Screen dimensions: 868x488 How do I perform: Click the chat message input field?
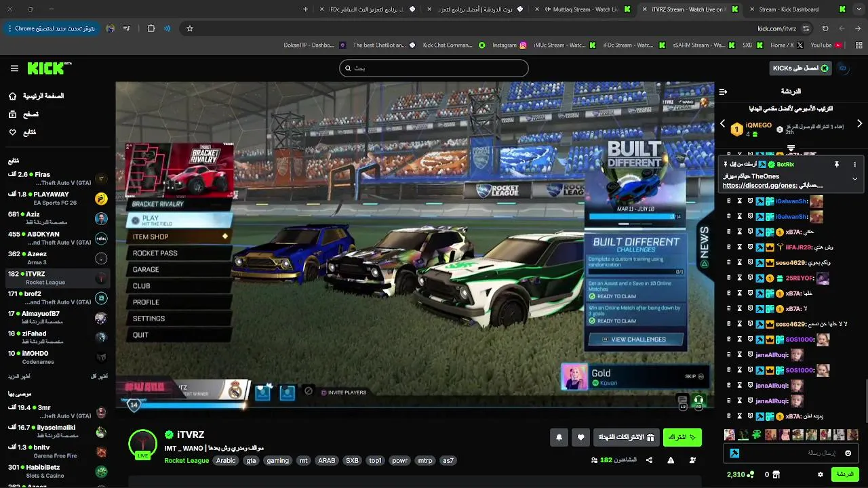[x=790, y=453]
